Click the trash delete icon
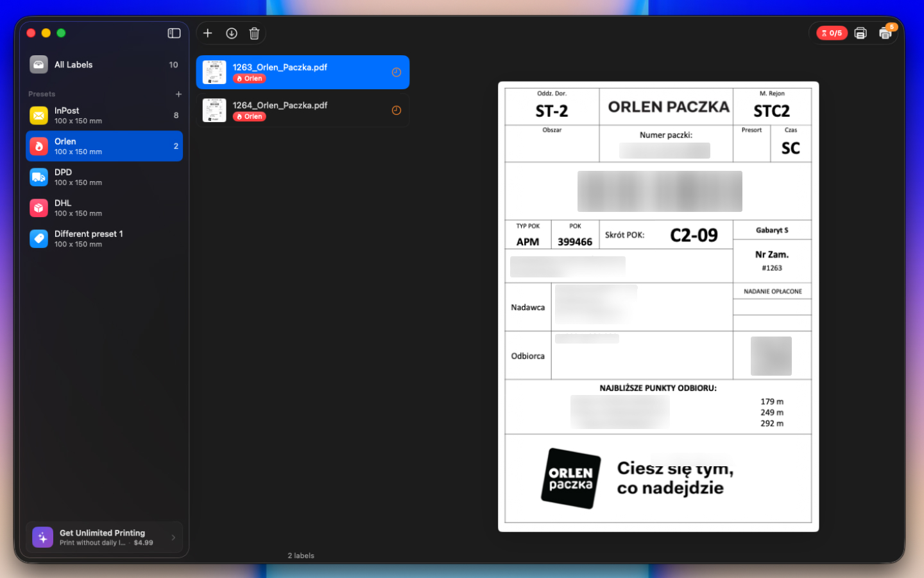This screenshot has height=578, width=924. (254, 33)
